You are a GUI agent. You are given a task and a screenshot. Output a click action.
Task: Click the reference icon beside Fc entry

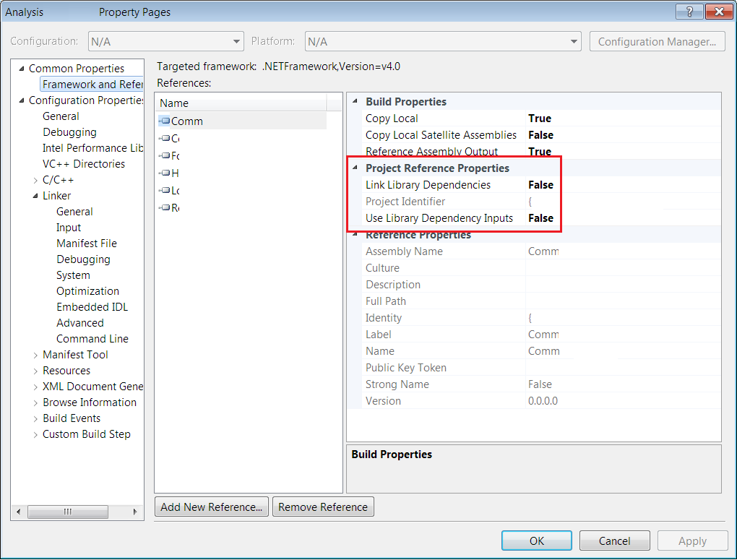[165, 155]
